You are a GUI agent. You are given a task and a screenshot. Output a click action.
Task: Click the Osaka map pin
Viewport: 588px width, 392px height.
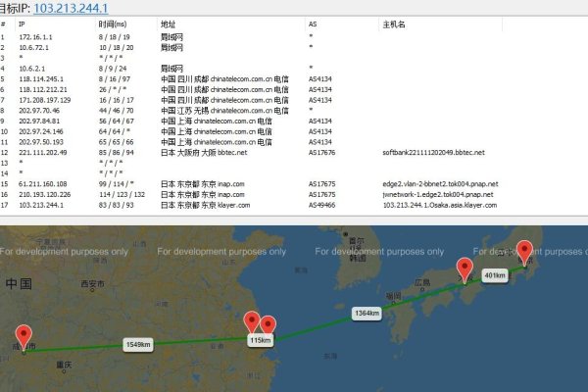pos(465,270)
